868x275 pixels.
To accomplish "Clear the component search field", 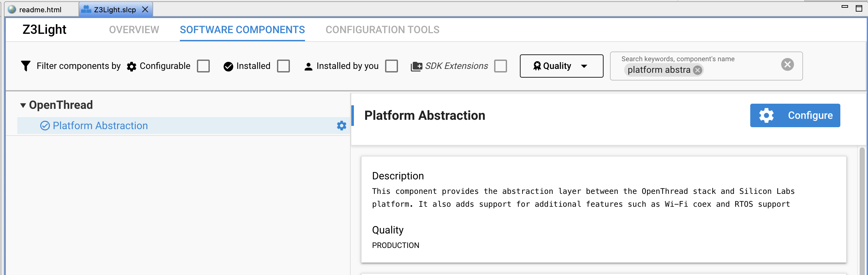I will pyautogui.click(x=787, y=64).
